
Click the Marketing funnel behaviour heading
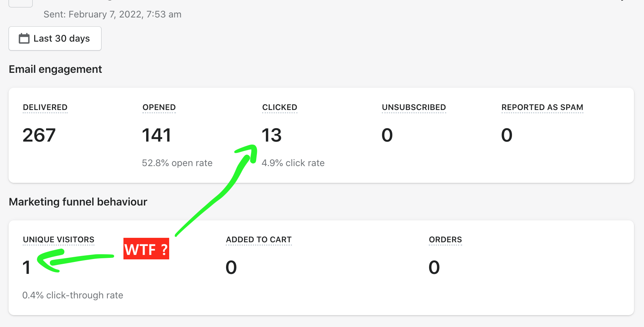(78, 202)
